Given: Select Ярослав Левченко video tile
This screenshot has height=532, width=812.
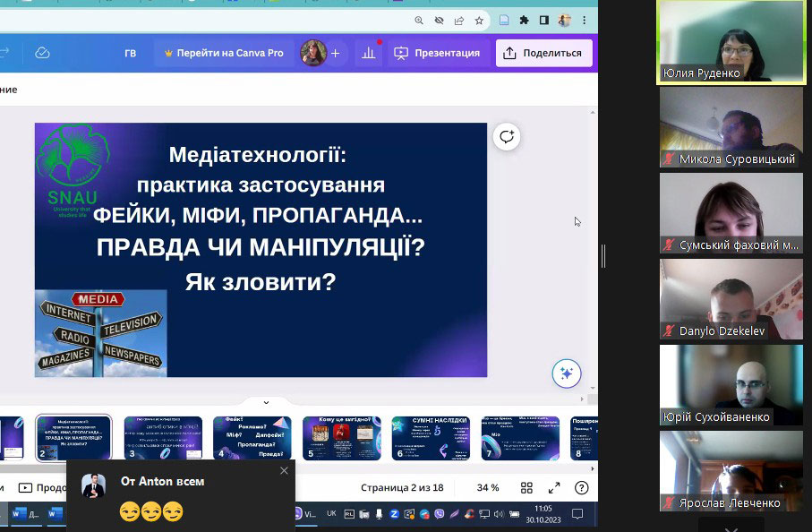Looking at the screenshot, I should [731, 471].
